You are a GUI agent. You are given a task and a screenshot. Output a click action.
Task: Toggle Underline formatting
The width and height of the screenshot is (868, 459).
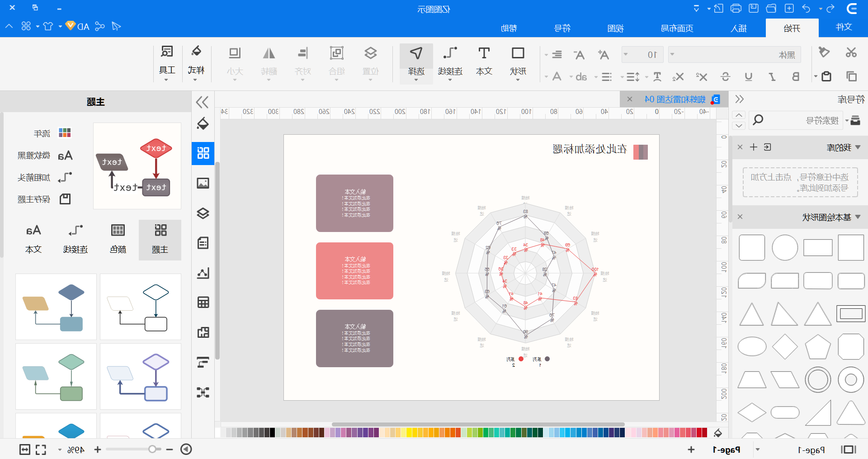coord(749,77)
